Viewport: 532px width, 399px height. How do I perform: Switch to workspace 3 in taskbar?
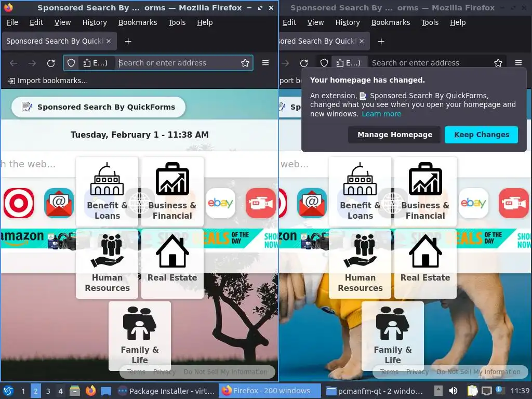48,391
